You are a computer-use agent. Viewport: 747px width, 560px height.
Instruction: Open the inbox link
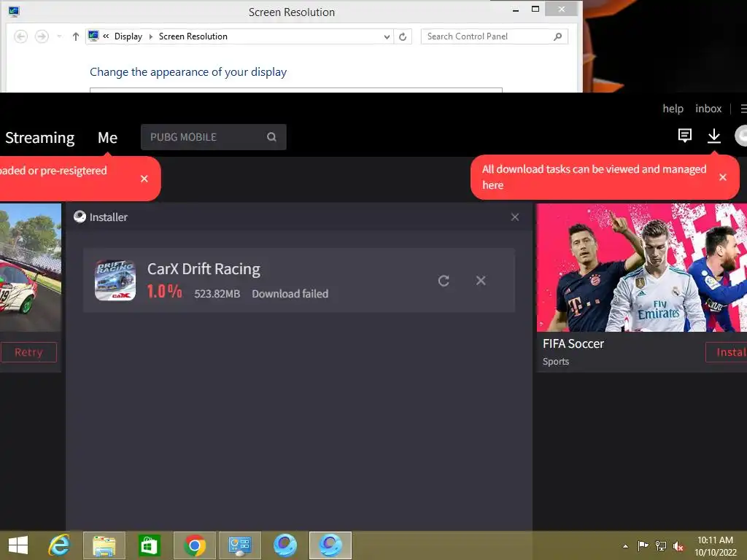(x=708, y=109)
